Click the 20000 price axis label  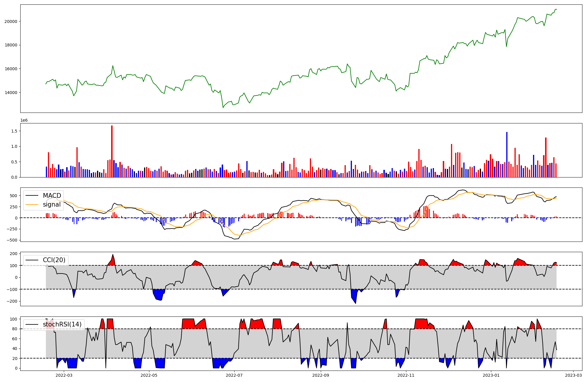[11, 21]
